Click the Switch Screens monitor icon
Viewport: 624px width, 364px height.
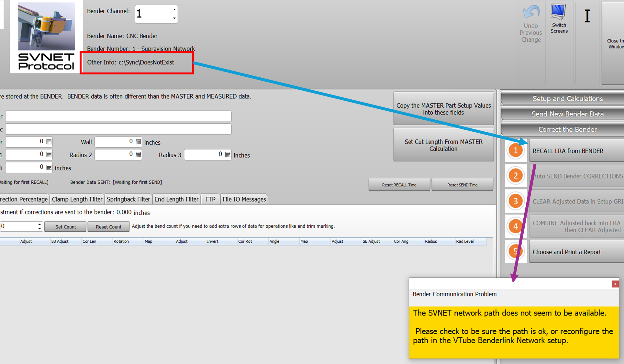[x=559, y=12]
